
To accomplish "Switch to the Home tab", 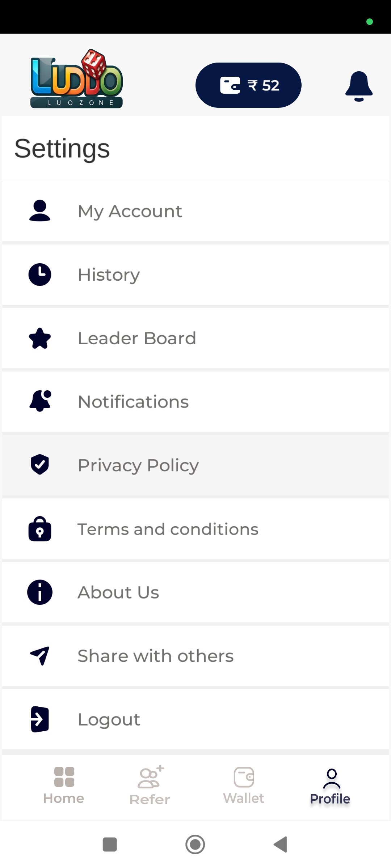I will tap(64, 786).
